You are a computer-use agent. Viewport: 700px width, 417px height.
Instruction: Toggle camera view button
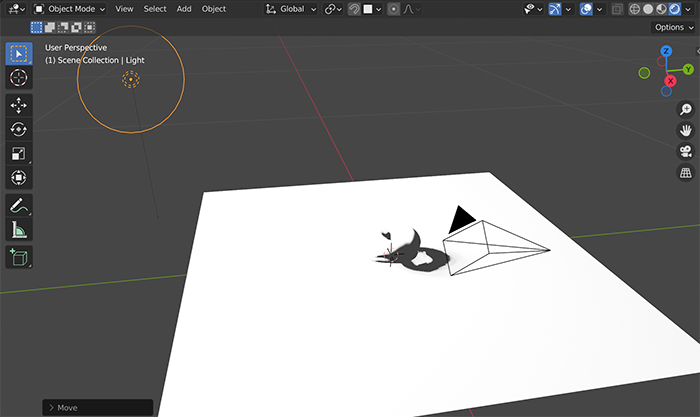pos(686,152)
